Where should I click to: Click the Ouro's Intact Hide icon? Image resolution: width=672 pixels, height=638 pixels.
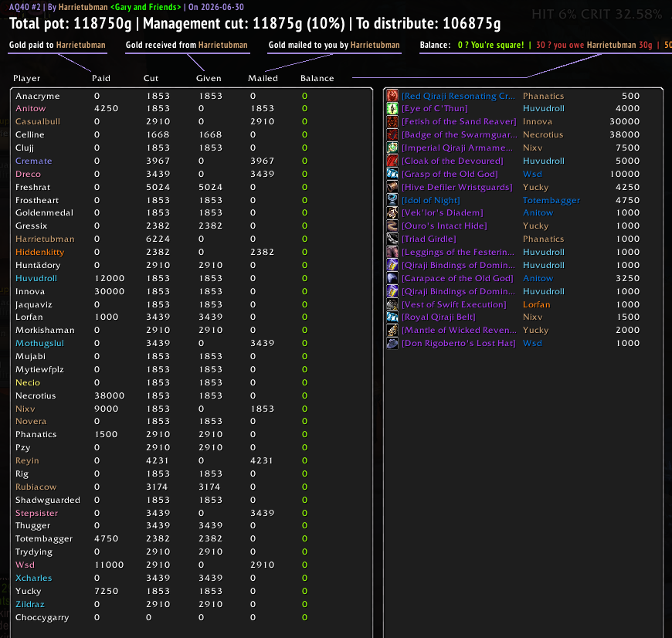click(392, 226)
